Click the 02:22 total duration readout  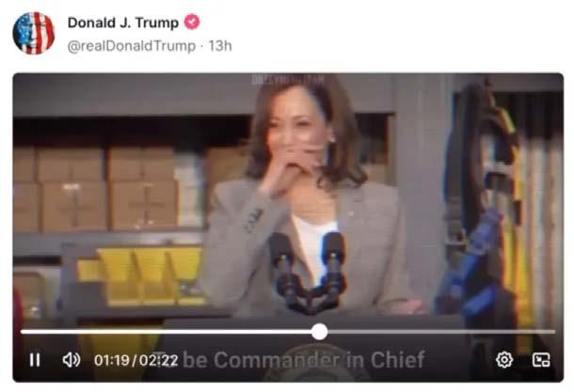click(158, 361)
